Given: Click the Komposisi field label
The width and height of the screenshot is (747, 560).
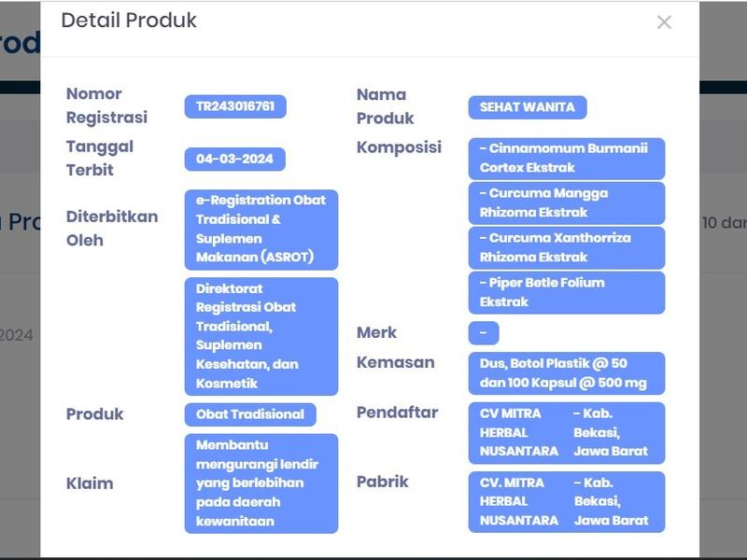Looking at the screenshot, I should coord(399,147).
